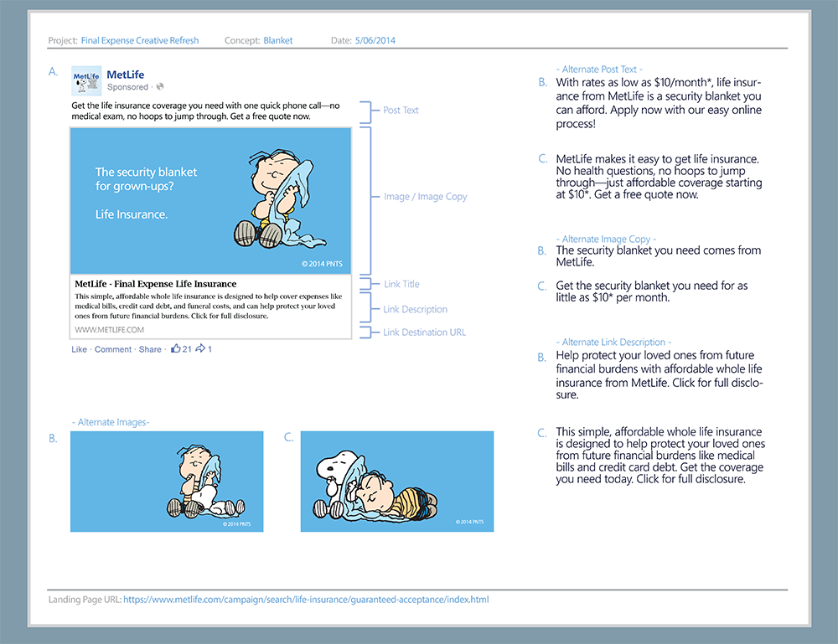The width and height of the screenshot is (838, 644).
Task: Click the 'Life Insurance.' text in the ad image
Action: pos(132,214)
